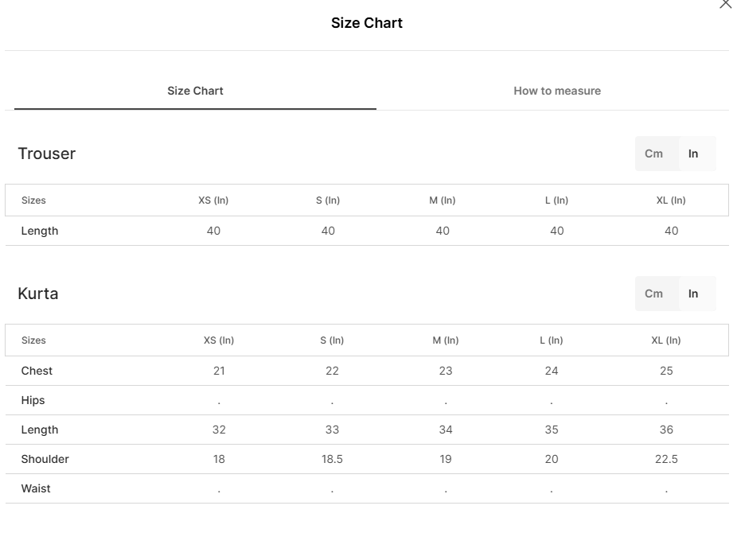Click the Trouser XL (In) column header

pyautogui.click(x=671, y=200)
